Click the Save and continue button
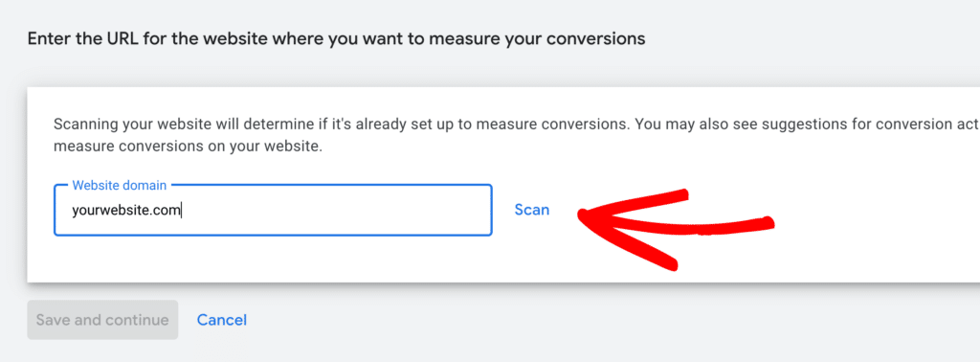This screenshot has height=362, width=980. (102, 320)
